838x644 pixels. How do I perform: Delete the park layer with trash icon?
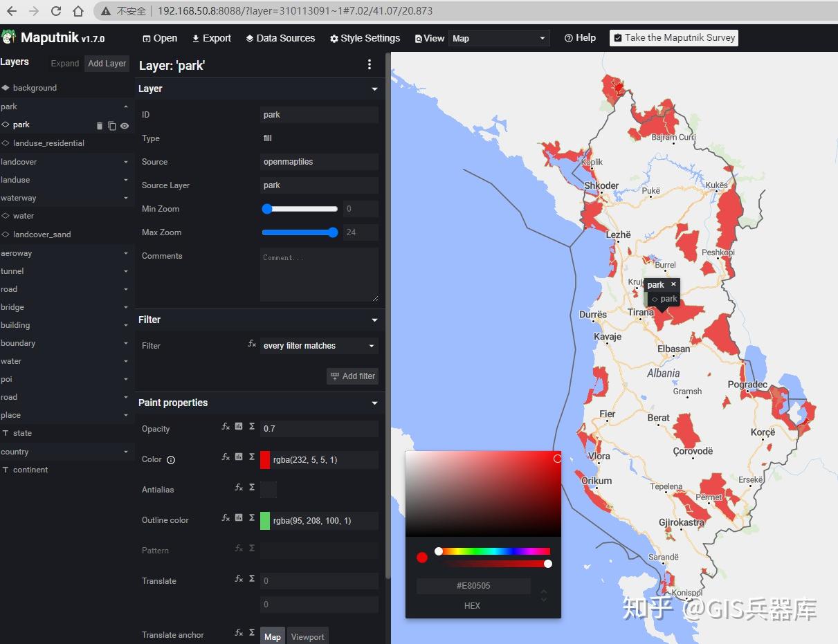[x=100, y=126]
